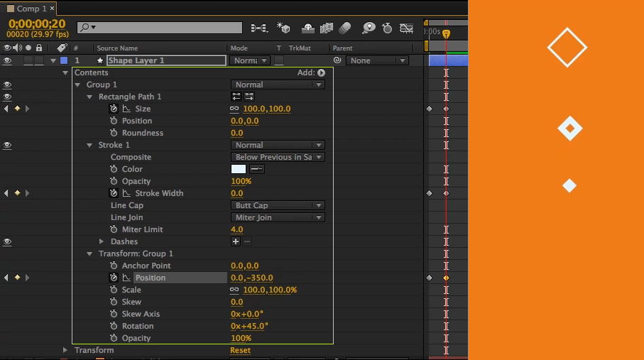The width and height of the screenshot is (644, 360).
Task: Hide Stroke 1 visibility eye
Action: pyautogui.click(x=7, y=145)
